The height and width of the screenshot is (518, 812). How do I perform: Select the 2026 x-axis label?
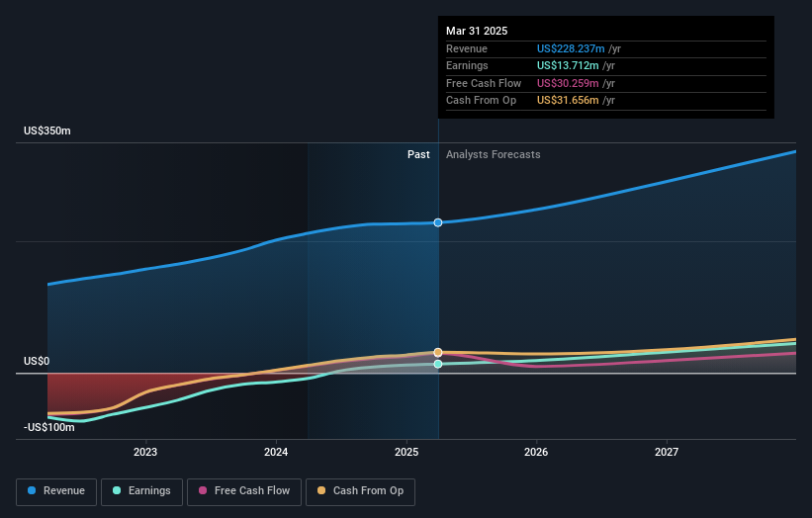[536, 452]
